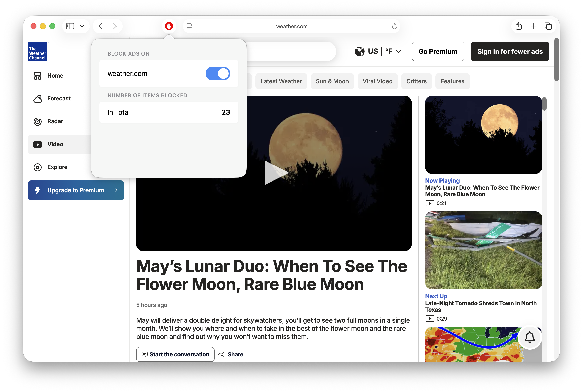Go forward to the next page
This screenshot has height=392, width=583.
click(115, 26)
